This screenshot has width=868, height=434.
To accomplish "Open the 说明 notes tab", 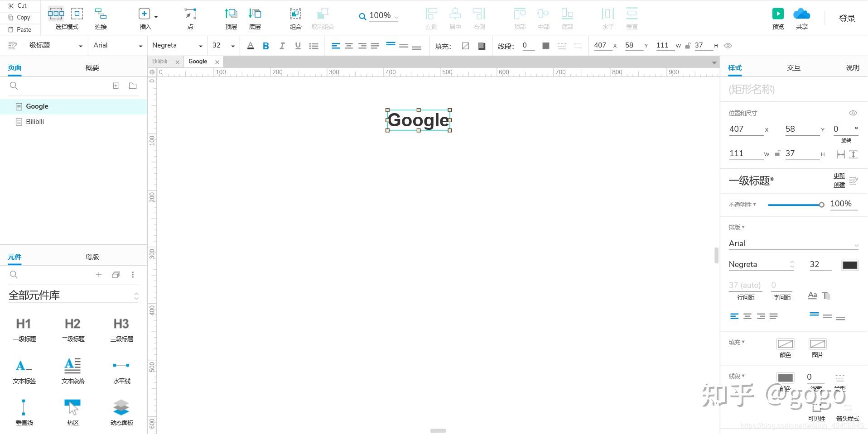I will [x=853, y=68].
